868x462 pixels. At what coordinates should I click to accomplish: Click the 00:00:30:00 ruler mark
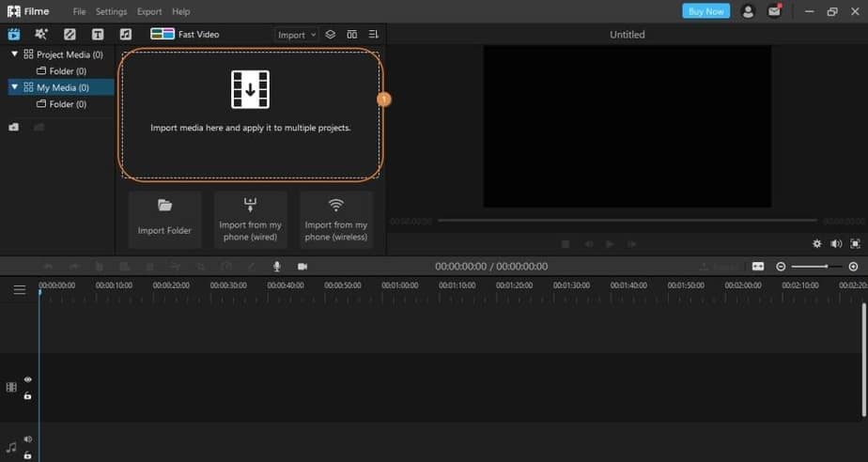click(x=228, y=285)
